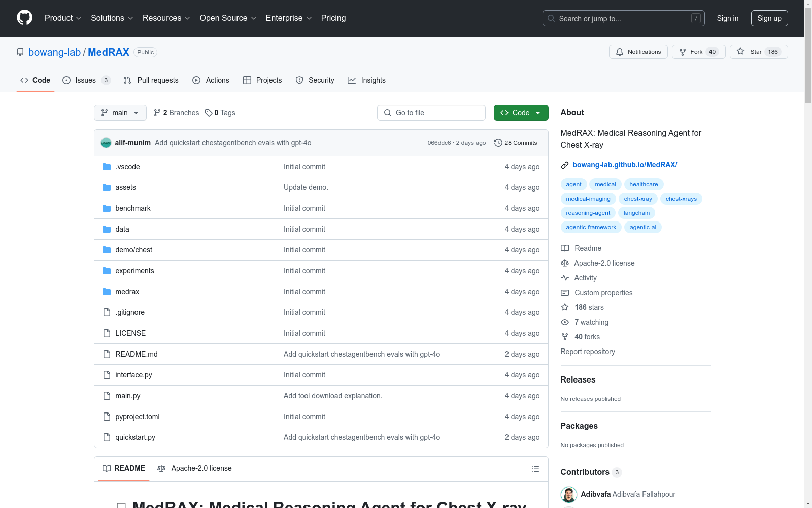The width and height of the screenshot is (812, 508).
Task: Click the fork icon beside 40 forks
Action: pyautogui.click(x=565, y=337)
